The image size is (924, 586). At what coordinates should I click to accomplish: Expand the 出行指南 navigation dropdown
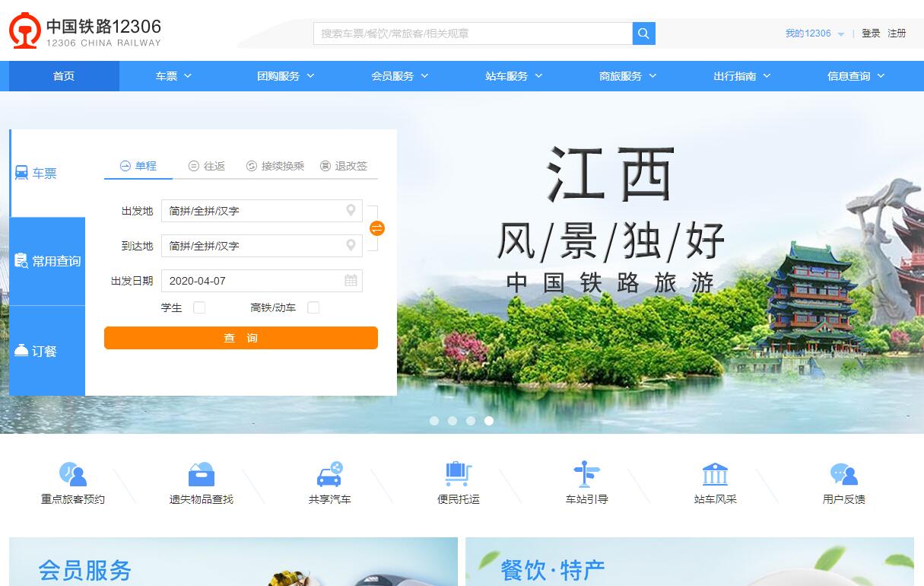coord(742,76)
